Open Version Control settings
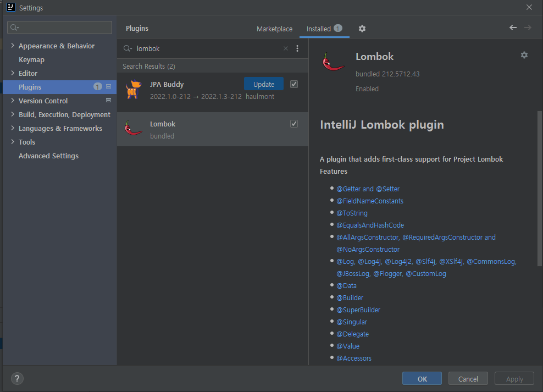This screenshot has height=392, width=543. [x=43, y=101]
